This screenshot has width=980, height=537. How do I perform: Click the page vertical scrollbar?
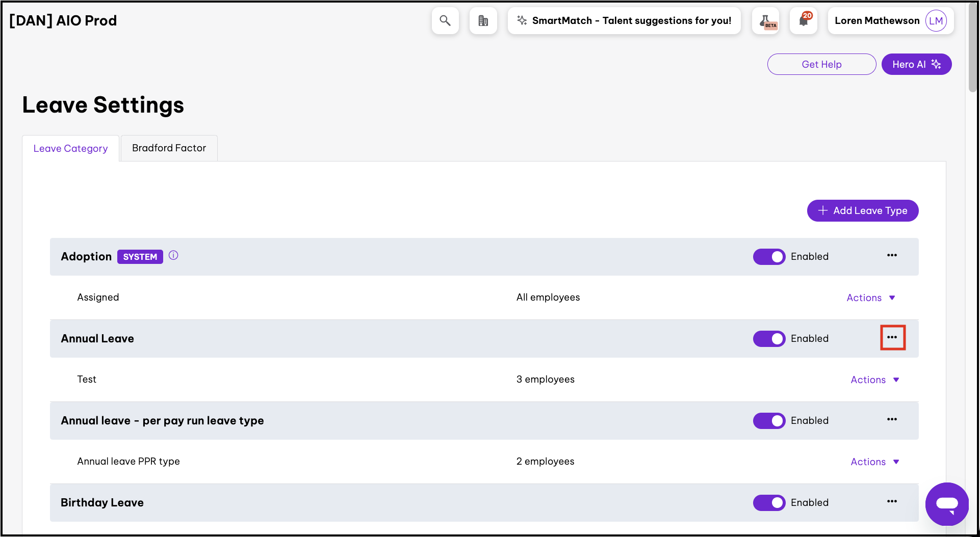coord(972,51)
